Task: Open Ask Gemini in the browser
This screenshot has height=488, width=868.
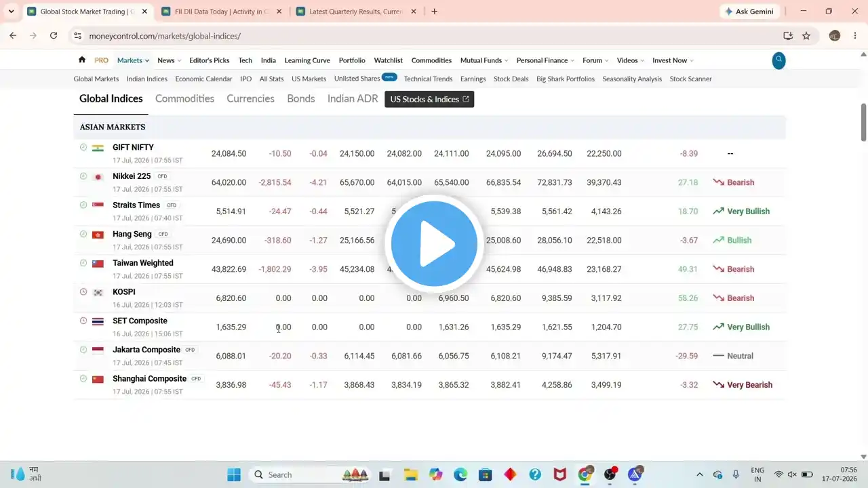Action: tap(750, 12)
